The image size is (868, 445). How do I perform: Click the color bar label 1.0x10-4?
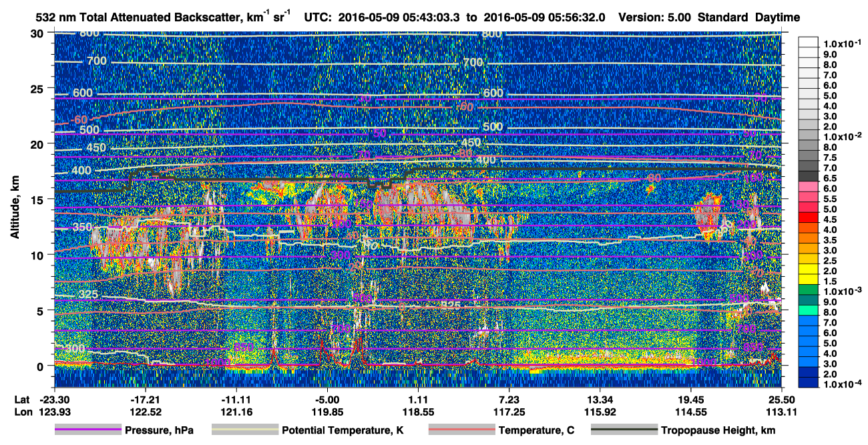tap(843, 384)
